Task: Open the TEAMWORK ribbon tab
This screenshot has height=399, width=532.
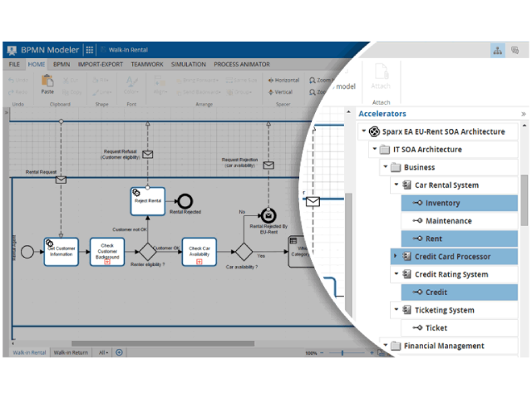Action: click(147, 64)
